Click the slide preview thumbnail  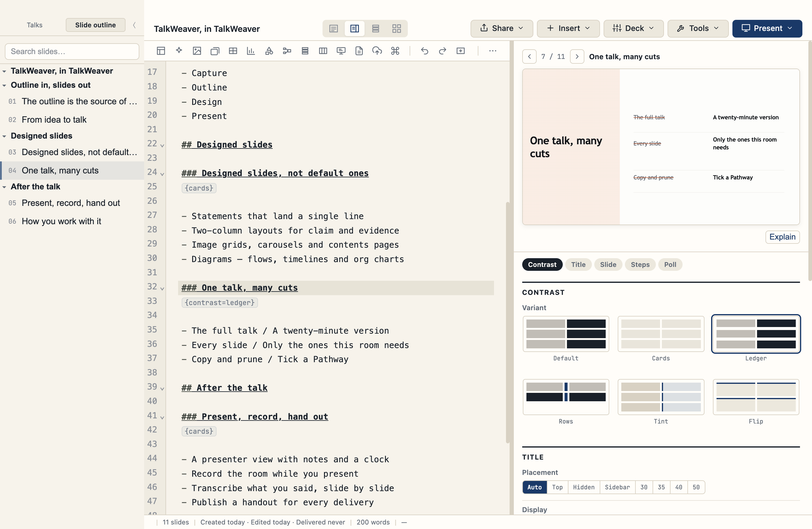(x=661, y=147)
